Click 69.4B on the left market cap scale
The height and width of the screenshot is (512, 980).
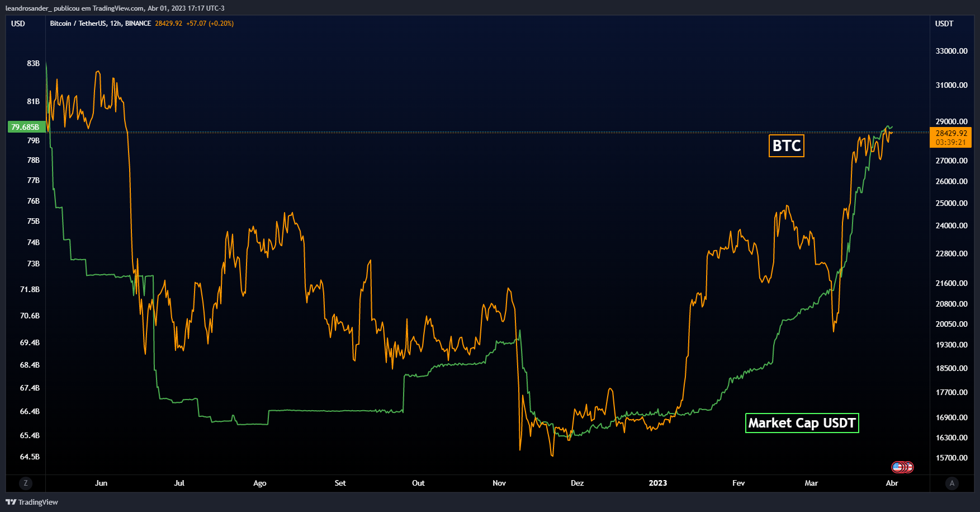coord(30,342)
